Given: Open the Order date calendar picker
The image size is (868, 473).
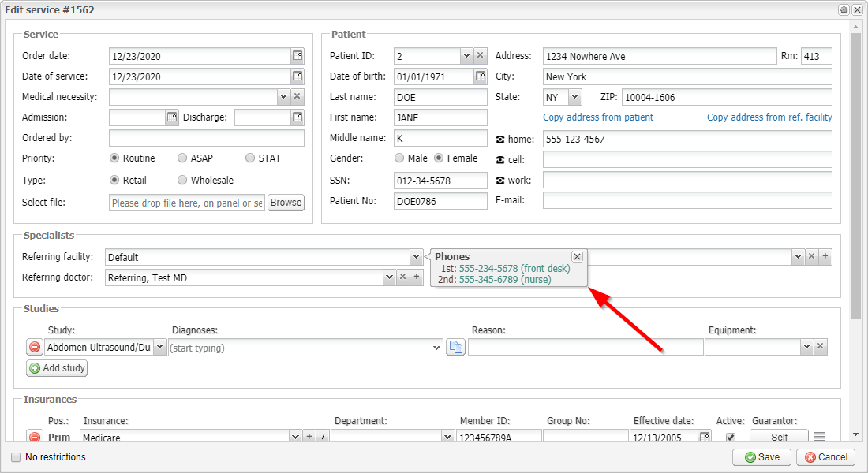Looking at the screenshot, I should coord(297,56).
